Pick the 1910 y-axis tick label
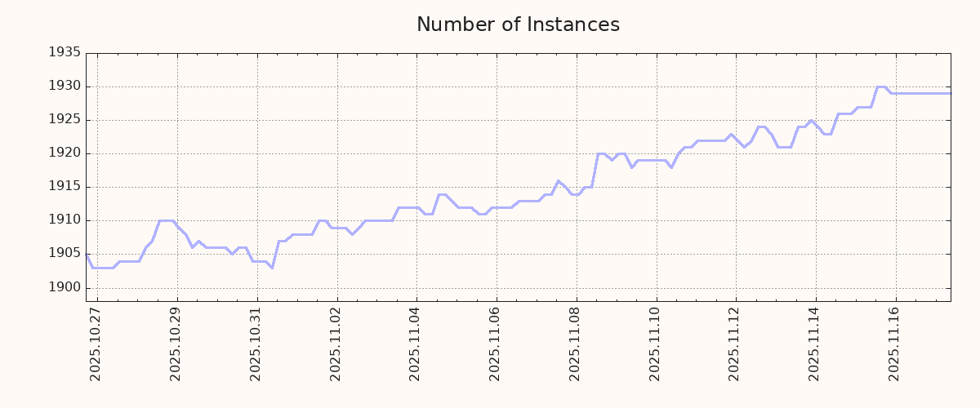The height and width of the screenshot is (408, 980). click(x=65, y=220)
